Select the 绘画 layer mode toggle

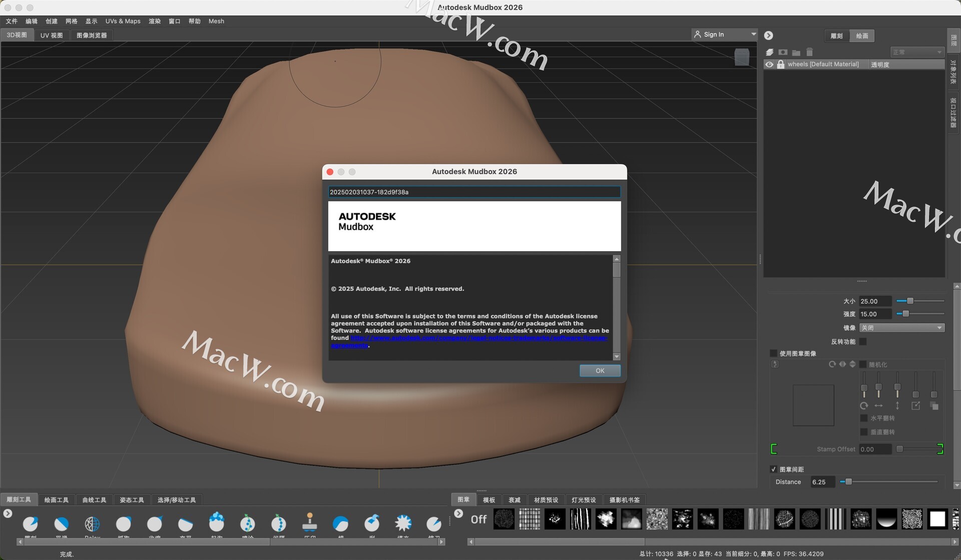tap(862, 36)
